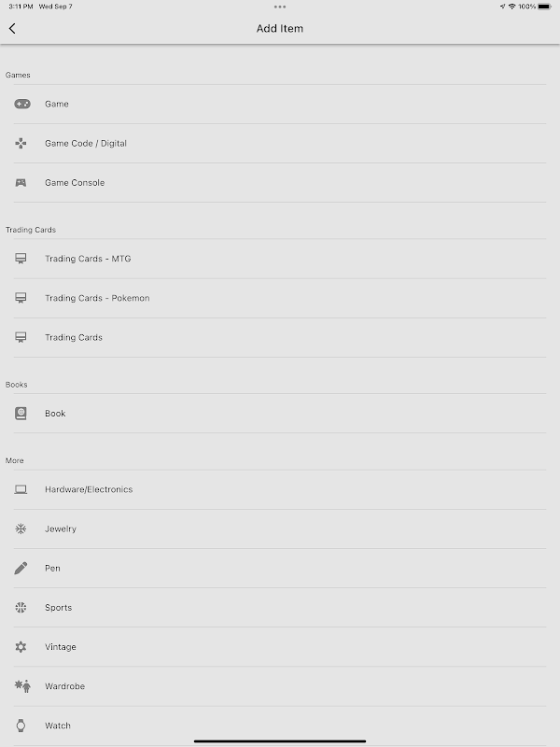Click the Game Console icon
This screenshot has width=560, height=747.
21,182
